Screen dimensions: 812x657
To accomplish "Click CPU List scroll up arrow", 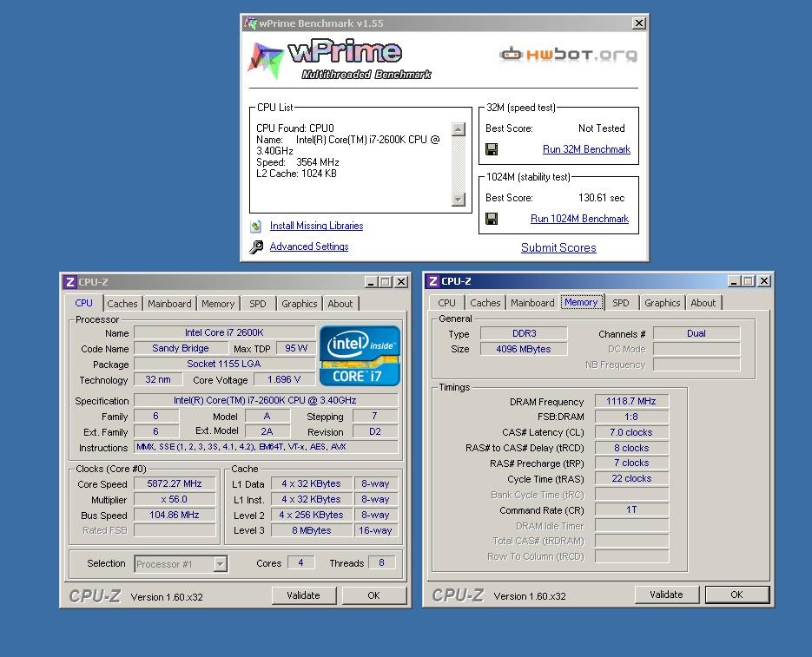I will tap(459, 129).
